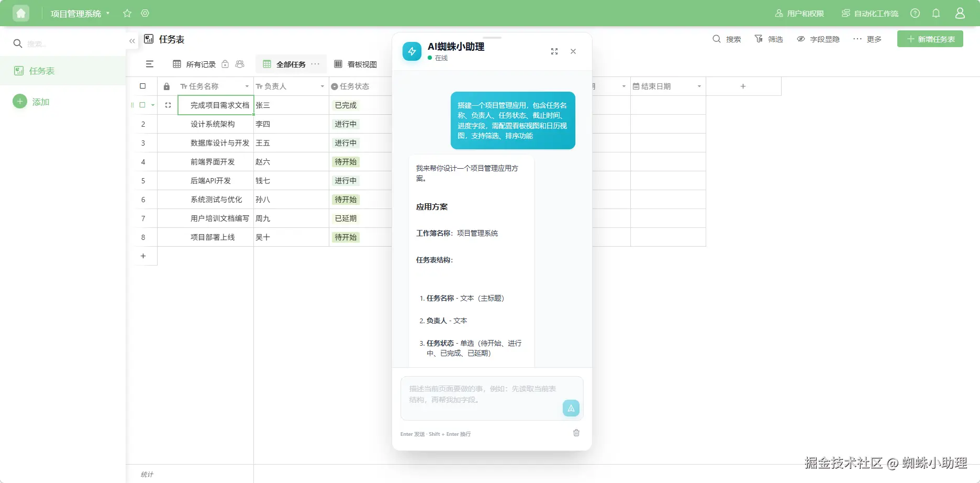
Task: Click the 已延期 status tag
Action: coord(346,218)
